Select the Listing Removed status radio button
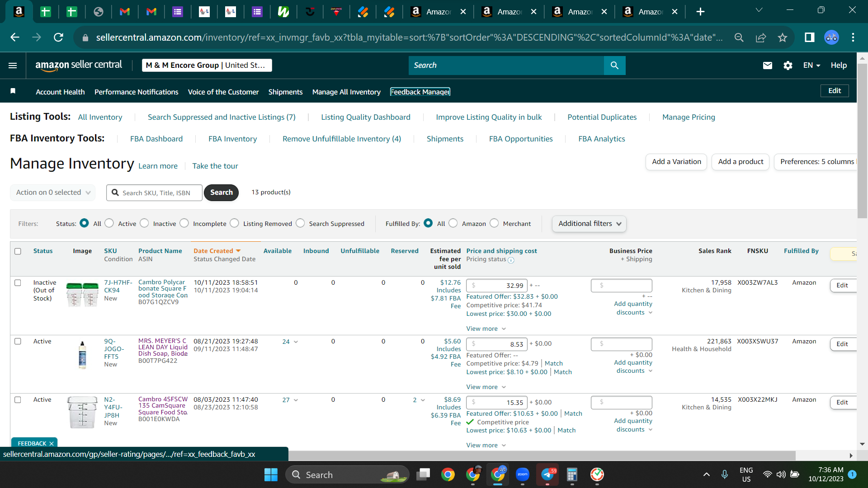Viewport: 868px width, 488px height. pyautogui.click(x=234, y=223)
